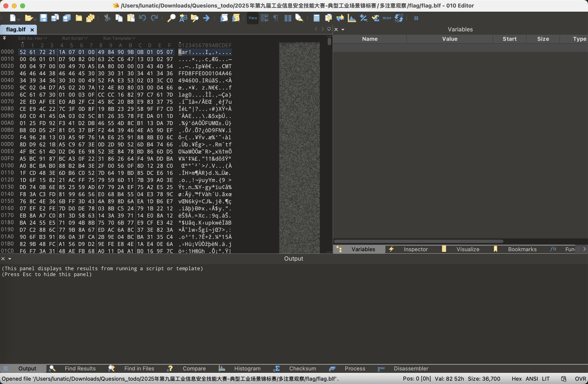Viewport: 588px width, 384px height.
Task: Click the Undo arrow icon
Action: click(x=143, y=18)
